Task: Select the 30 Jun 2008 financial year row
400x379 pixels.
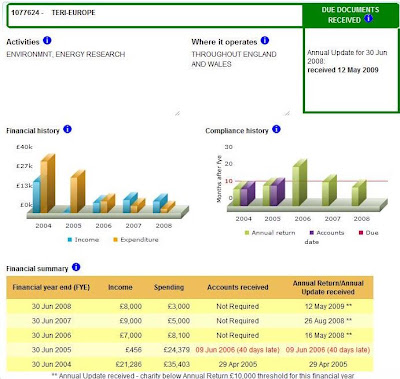Action: coord(190,306)
